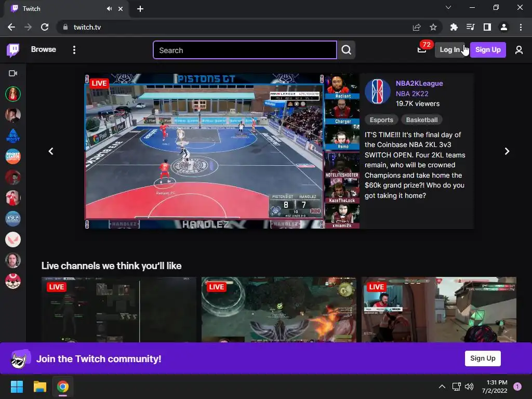This screenshot has height=399, width=532.
Task: Mute the Twitch tab audio
Action: [109, 9]
